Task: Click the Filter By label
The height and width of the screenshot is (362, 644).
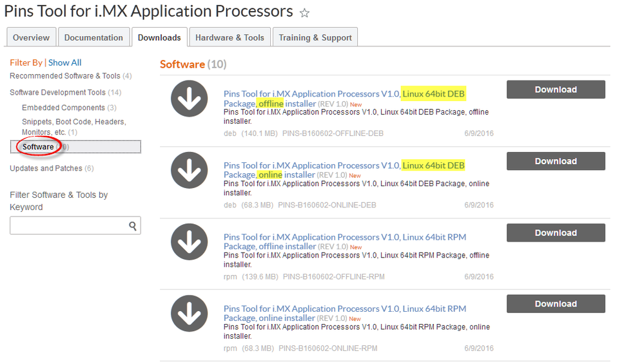Action: coord(26,62)
